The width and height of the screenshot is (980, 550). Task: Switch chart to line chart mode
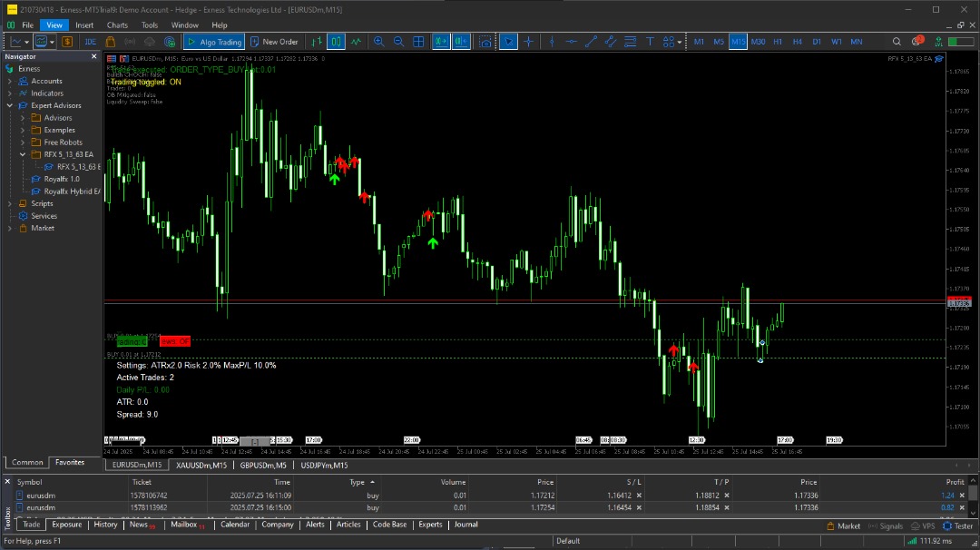coord(357,42)
